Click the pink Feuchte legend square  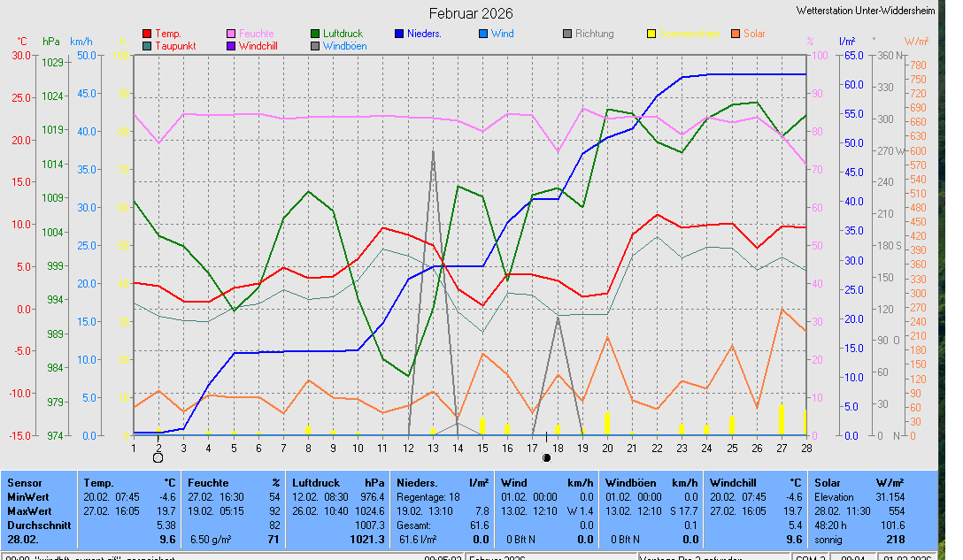click(231, 34)
